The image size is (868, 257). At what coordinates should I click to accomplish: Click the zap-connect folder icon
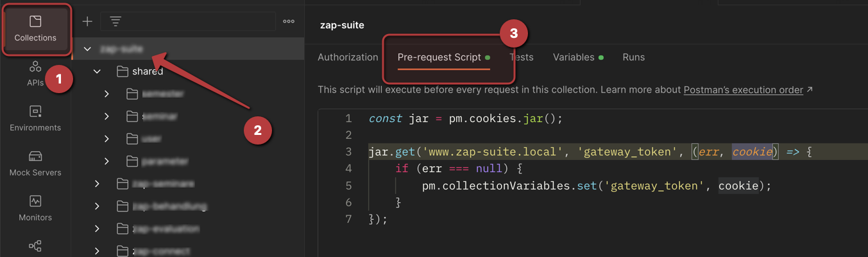tap(122, 251)
